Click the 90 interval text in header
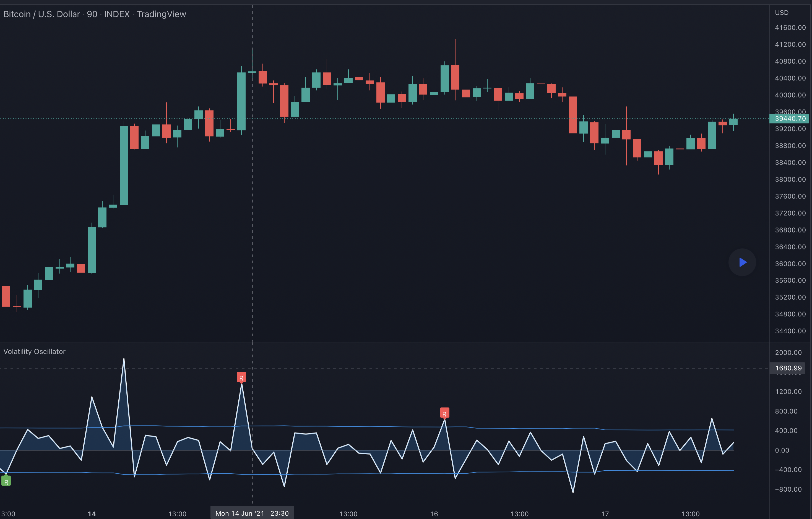The image size is (812, 519). pos(92,14)
